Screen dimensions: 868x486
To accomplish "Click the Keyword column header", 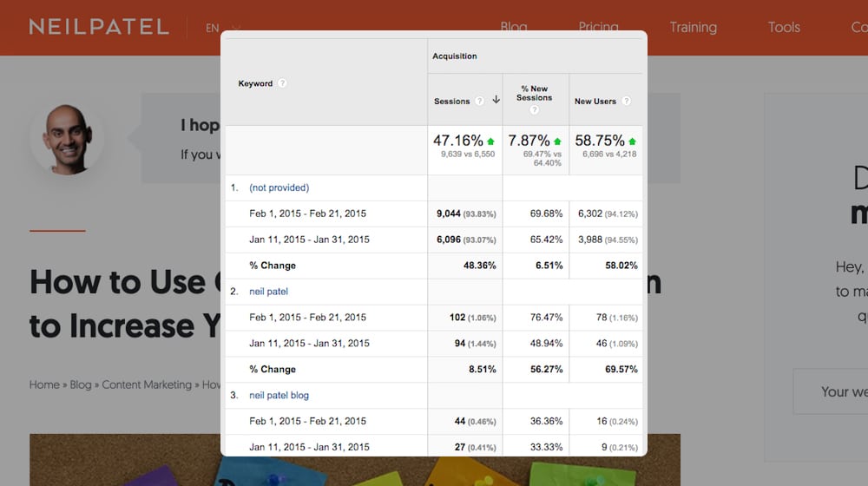I will click(x=255, y=83).
